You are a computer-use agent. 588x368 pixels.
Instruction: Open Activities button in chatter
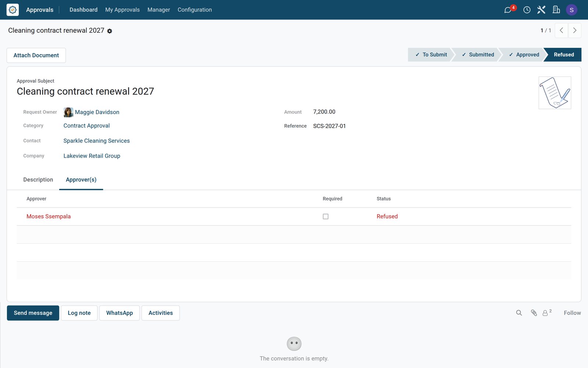(x=161, y=313)
